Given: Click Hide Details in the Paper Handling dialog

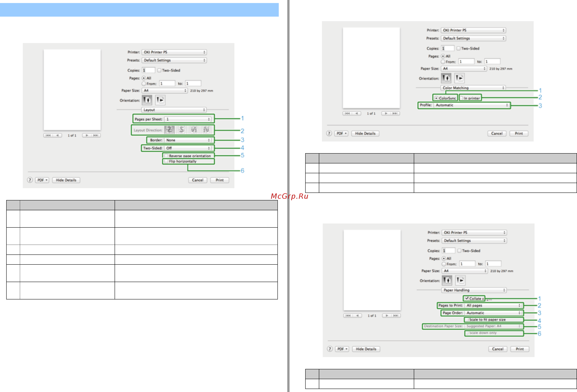Looking at the screenshot, I should click(x=366, y=349).
